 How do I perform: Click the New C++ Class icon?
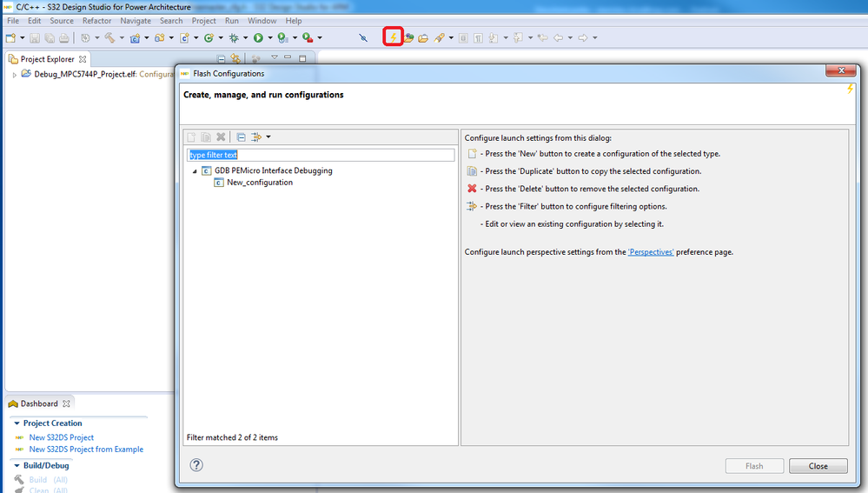click(209, 37)
